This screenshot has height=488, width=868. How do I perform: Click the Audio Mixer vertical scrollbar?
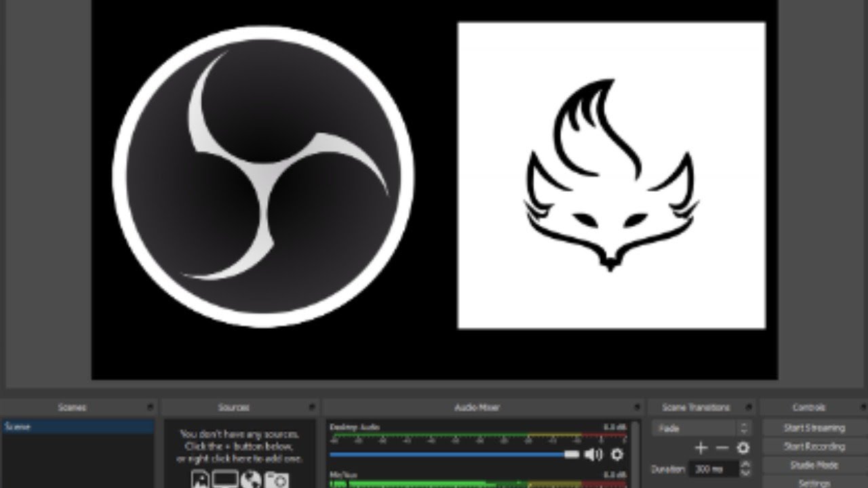point(635,453)
